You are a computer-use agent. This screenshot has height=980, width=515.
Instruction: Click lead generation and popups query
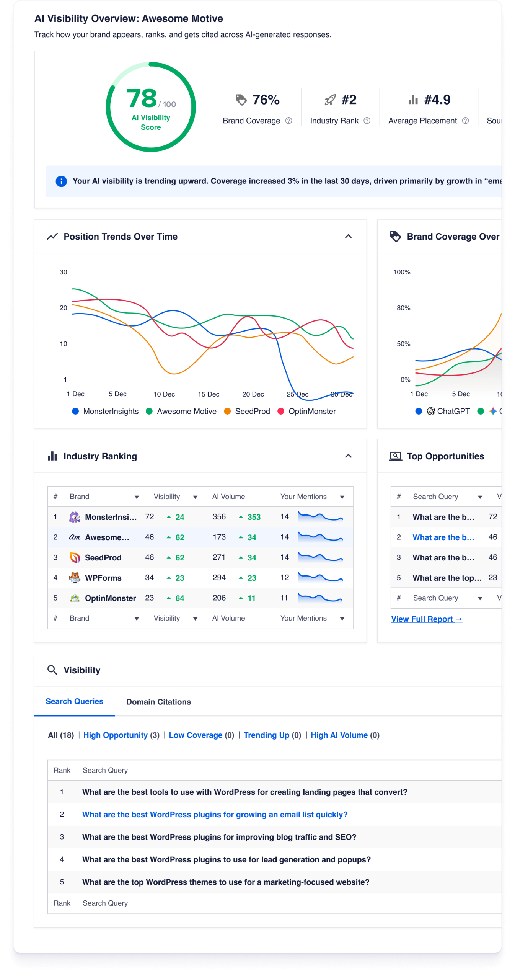(x=226, y=859)
